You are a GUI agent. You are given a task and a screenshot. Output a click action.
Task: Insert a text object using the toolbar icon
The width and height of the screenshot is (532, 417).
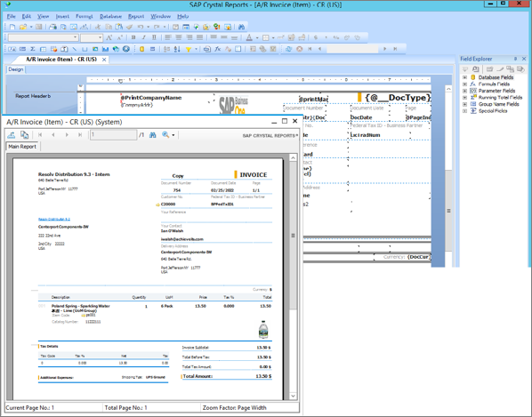click(12, 49)
